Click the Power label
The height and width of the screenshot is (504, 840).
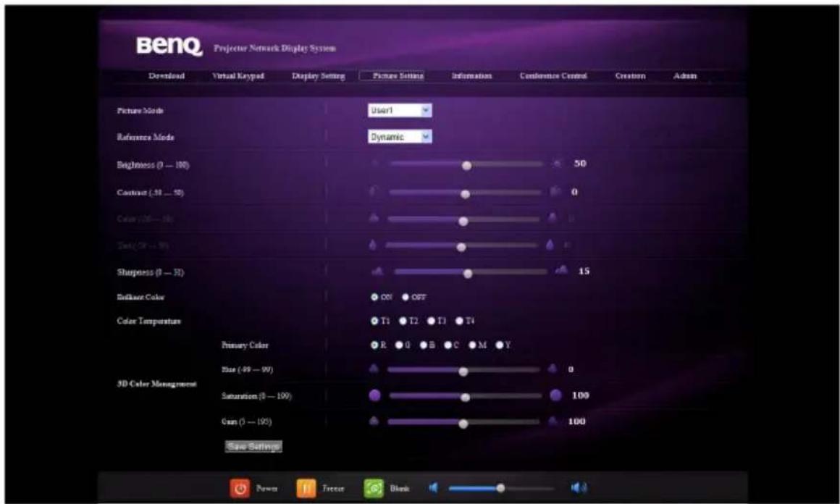pos(266,489)
